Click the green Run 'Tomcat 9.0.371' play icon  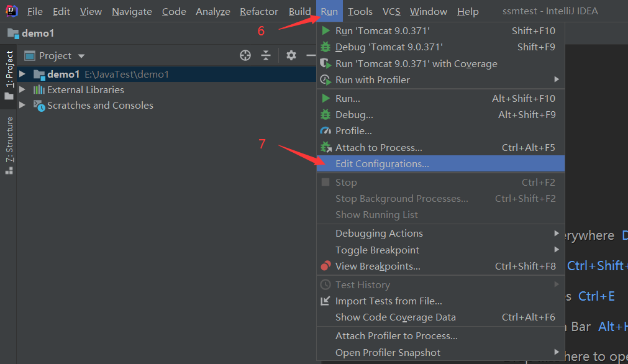click(326, 31)
